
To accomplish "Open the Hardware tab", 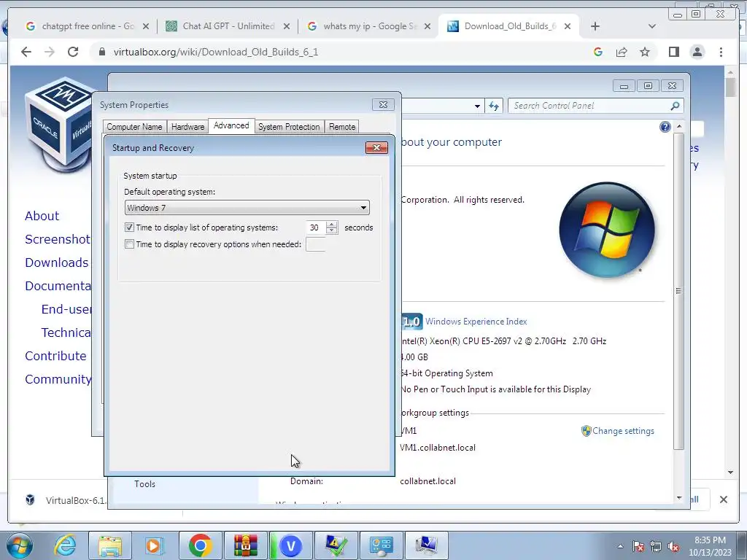I will point(187,127).
